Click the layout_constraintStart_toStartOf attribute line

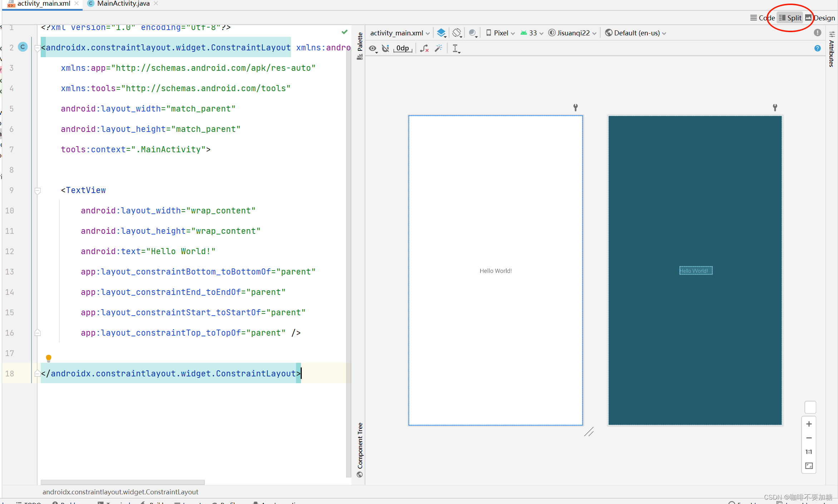click(193, 312)
